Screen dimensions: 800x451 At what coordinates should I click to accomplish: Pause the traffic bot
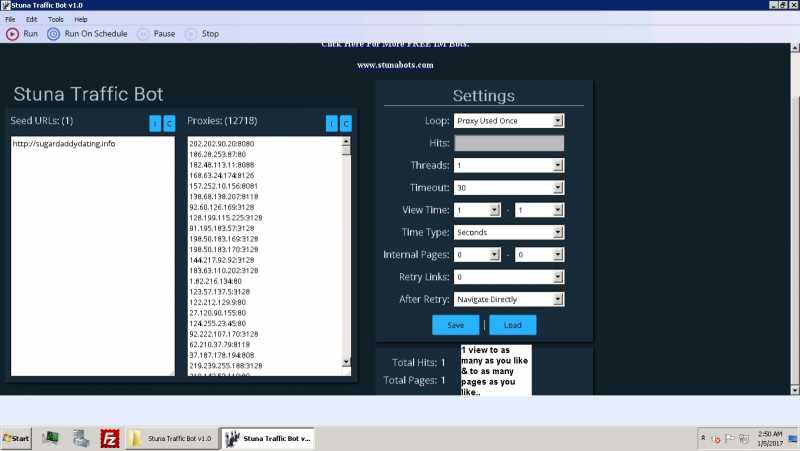coord(157,34)
